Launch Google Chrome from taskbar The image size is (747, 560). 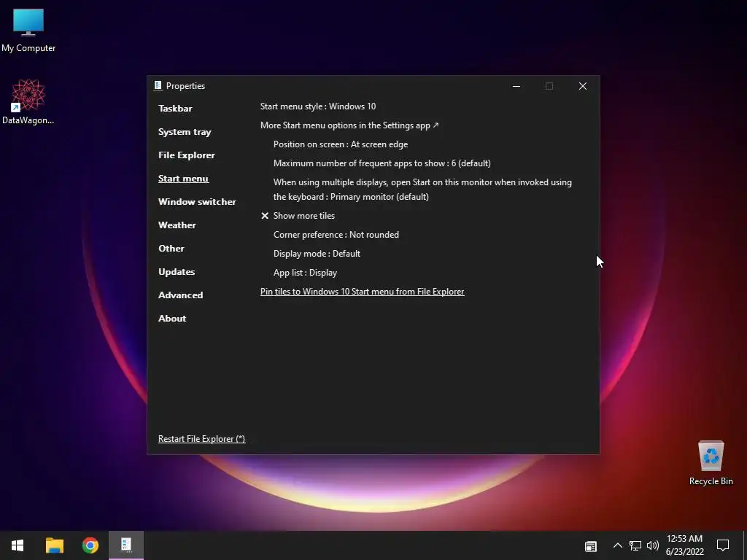click(90, 545)
